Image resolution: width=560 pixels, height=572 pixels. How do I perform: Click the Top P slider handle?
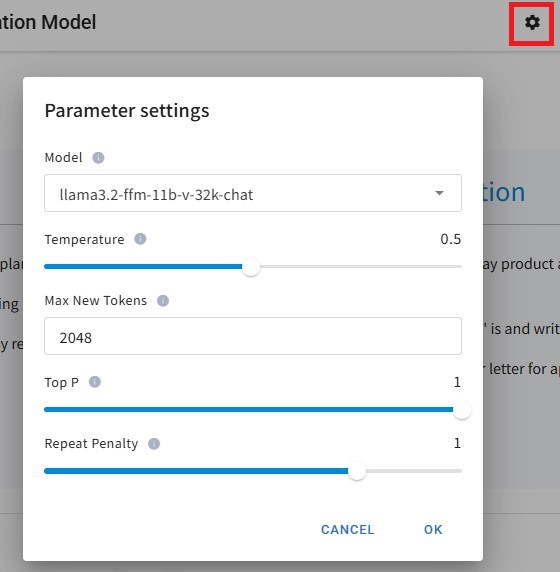tap(462, 410)
